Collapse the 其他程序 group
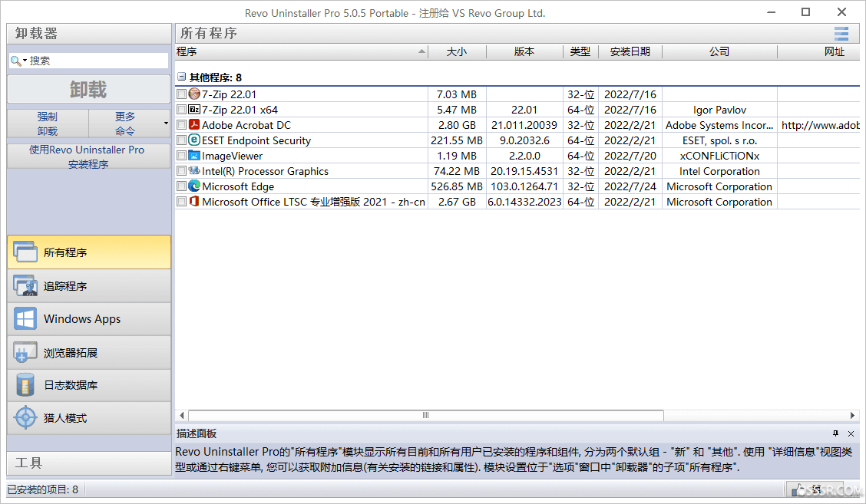 [182, 77]
